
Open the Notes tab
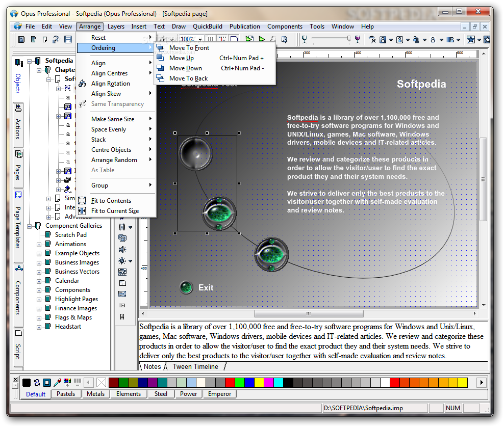pyautogui.click(x=153, y=367)
